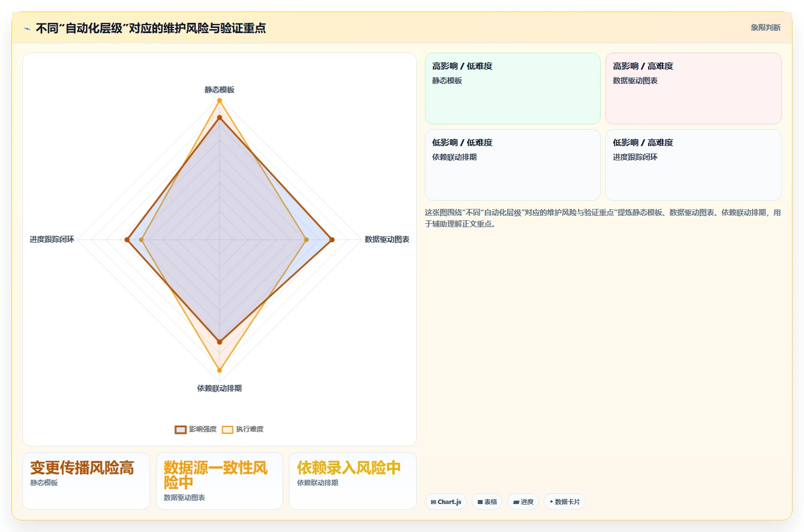Screen dimensions: 804x532
Task: Click the 数据卡片 tag chip
Action: (565, 502)
